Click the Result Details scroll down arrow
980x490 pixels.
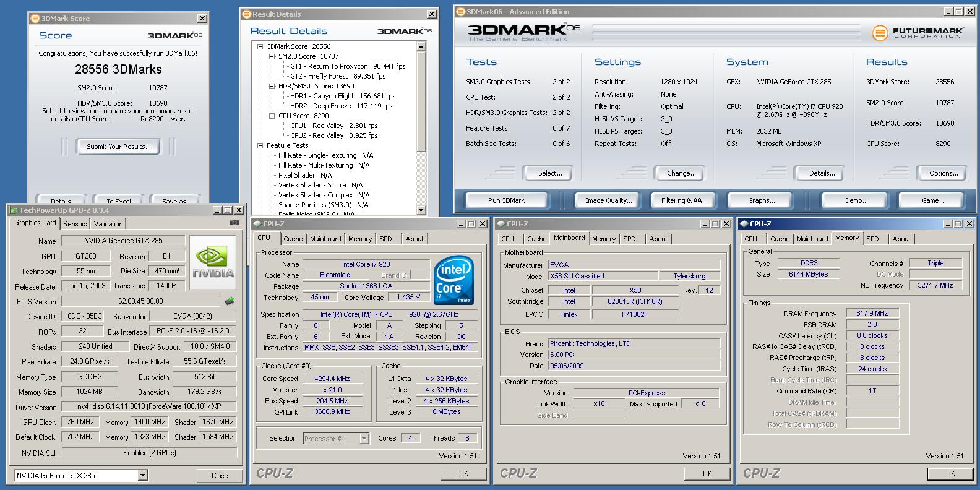[421, 210]
